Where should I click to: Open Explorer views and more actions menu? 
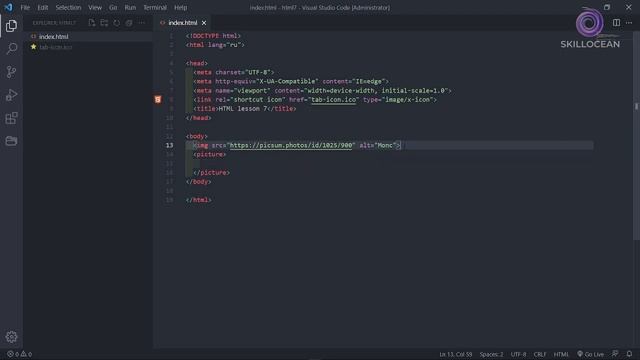(142, 23)
